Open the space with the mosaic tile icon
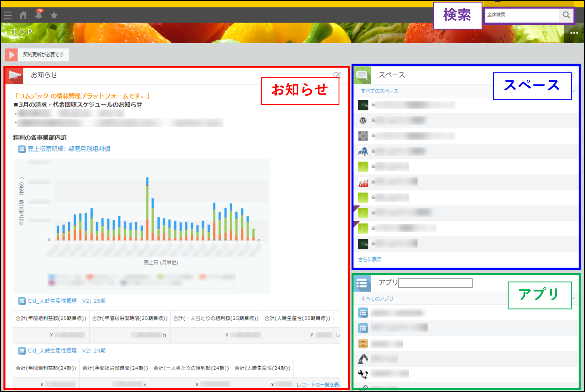 (363, 136)
